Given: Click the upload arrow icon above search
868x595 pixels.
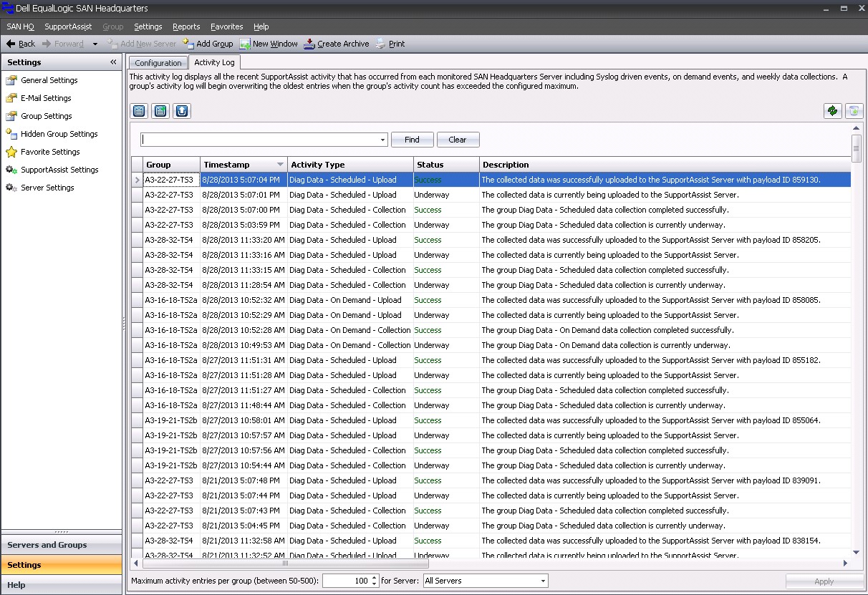Looking at the screenshot, I should click(x=182, y=111).
